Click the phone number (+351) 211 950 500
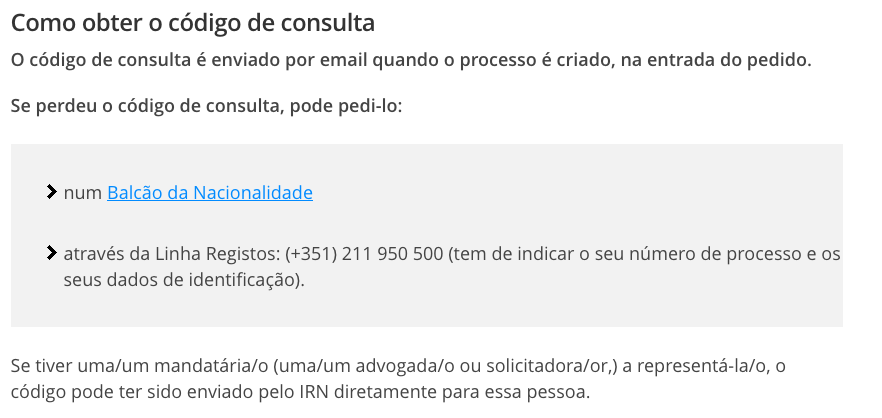 click(364, 254)
